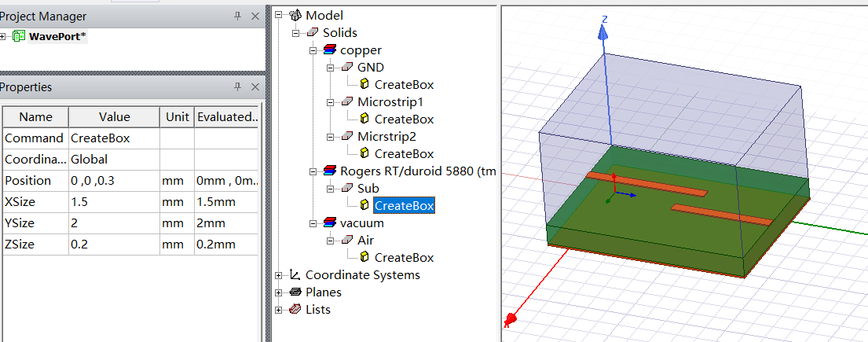Click the Rogers RT/duroid material icon
This screenshot has height=342, width=868.
pos(330,171)
